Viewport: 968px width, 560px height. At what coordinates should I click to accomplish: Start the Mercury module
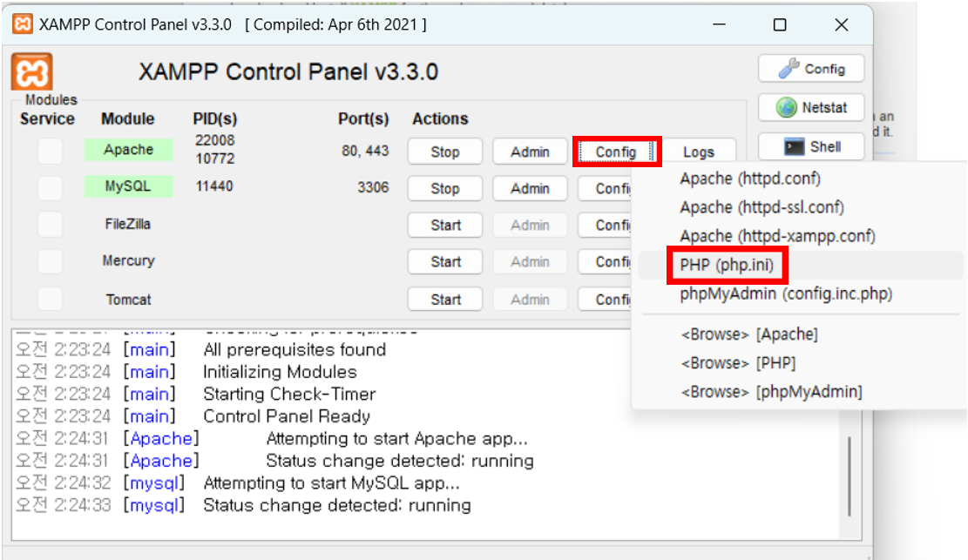[x=445, y=262]
